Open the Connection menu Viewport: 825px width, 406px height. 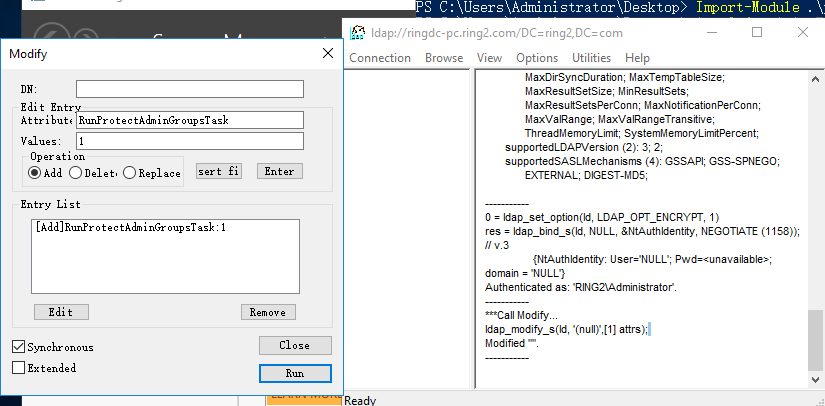379,58
